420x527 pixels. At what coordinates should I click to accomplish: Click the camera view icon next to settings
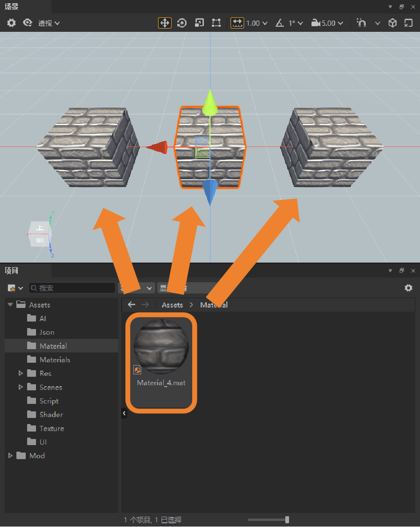tap(28, 22)
